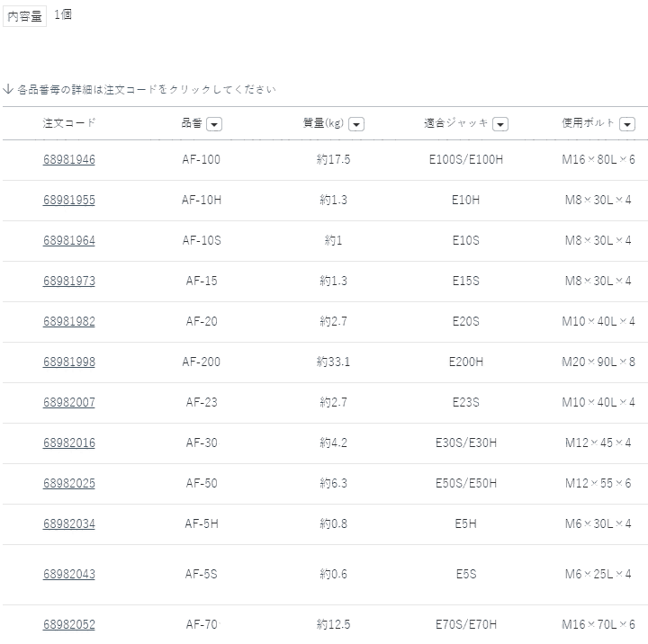Click order code 68981964 for AF-10S
Image resolution: width=648 pixels, height=644 pixels.
pyautogui.click(x=68, y=240)
